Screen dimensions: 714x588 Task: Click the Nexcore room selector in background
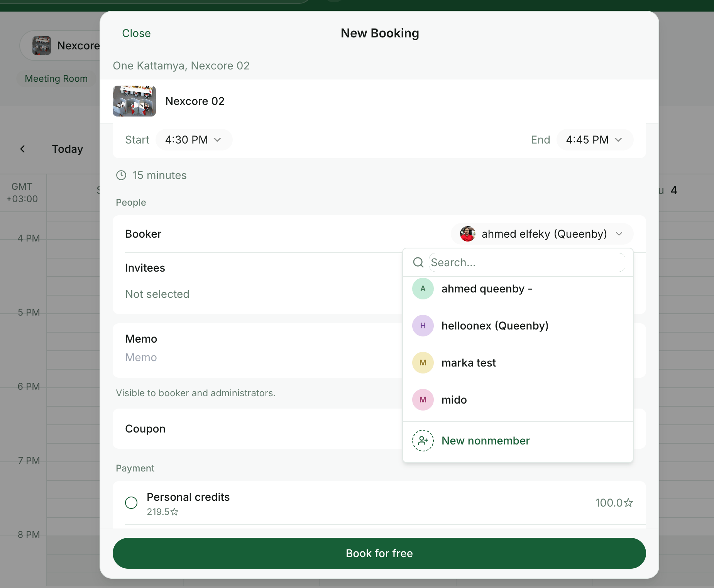coord(60,46)
